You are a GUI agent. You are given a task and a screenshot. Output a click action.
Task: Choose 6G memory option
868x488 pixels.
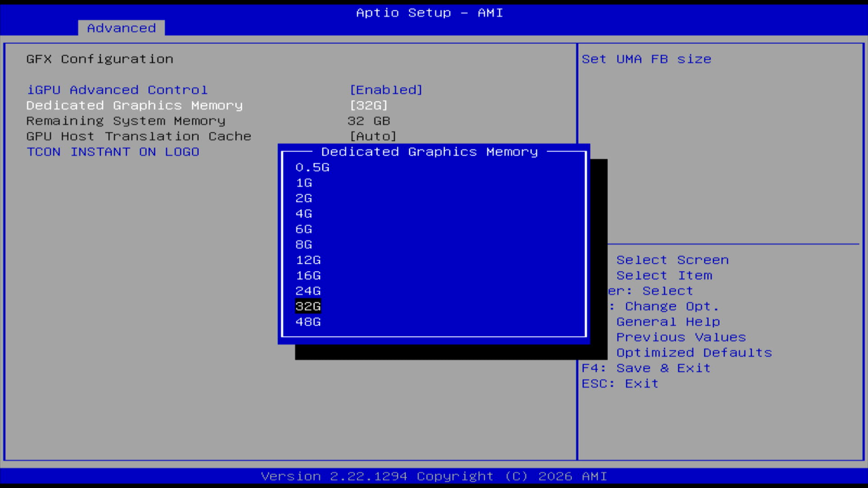[x=304, y=229]
